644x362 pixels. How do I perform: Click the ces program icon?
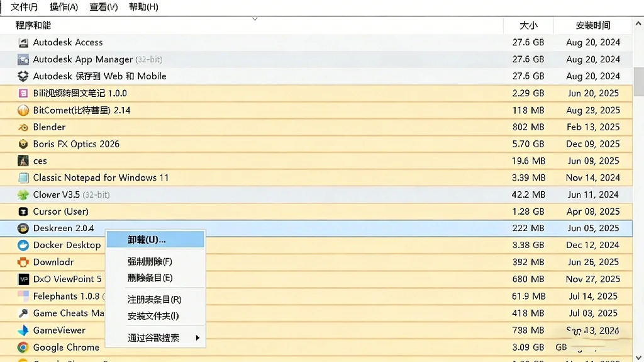[x=23, y=161]
